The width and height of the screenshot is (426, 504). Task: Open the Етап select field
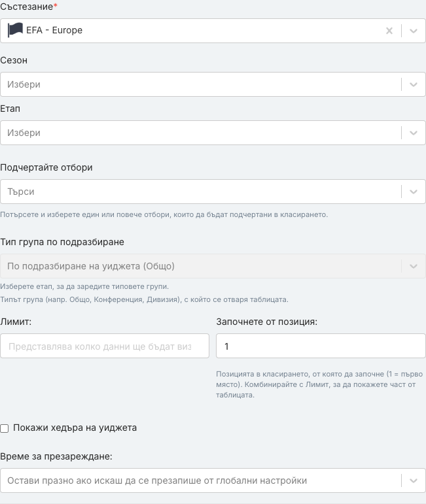pos(213,133)
